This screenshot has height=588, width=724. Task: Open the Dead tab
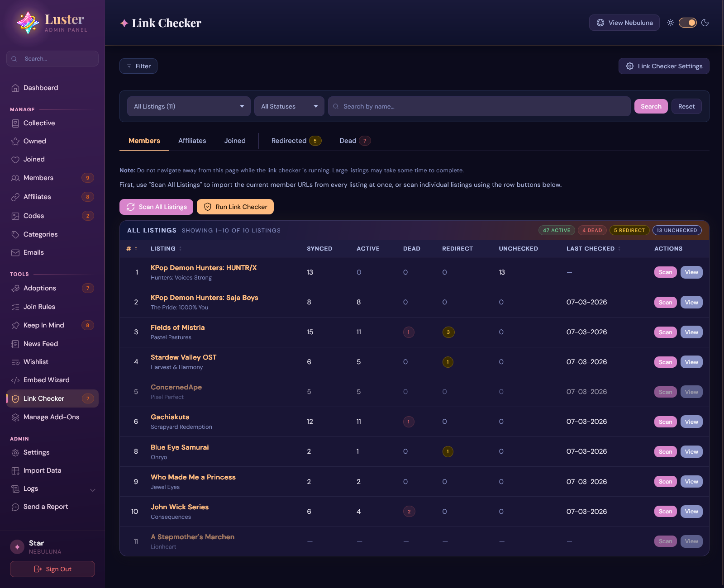(355, 141)
